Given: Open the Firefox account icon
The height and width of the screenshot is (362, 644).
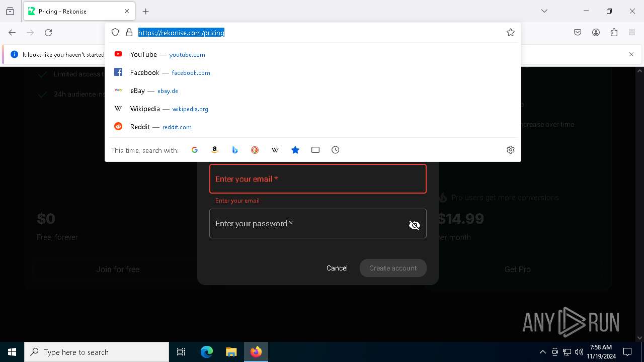Looking at the screenshot, I should click(x=596, y=33).
